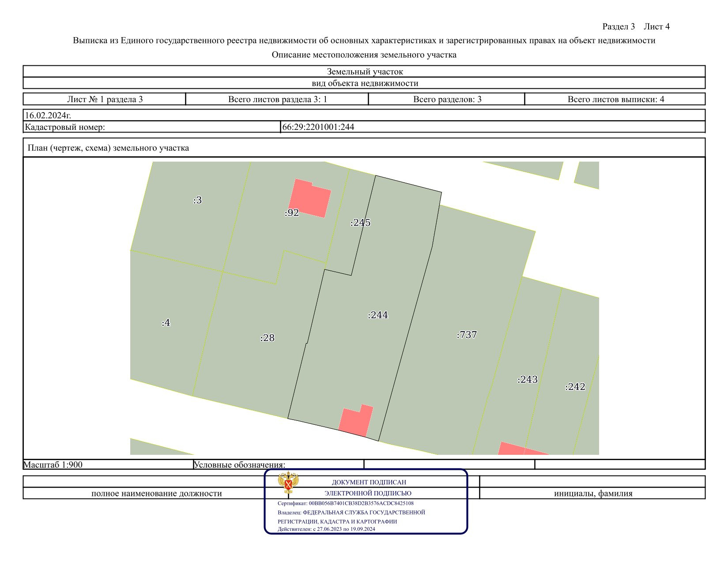Select parcel label :3 on the plan
This screenshot has height=563, width=728.
pos(198,200)
